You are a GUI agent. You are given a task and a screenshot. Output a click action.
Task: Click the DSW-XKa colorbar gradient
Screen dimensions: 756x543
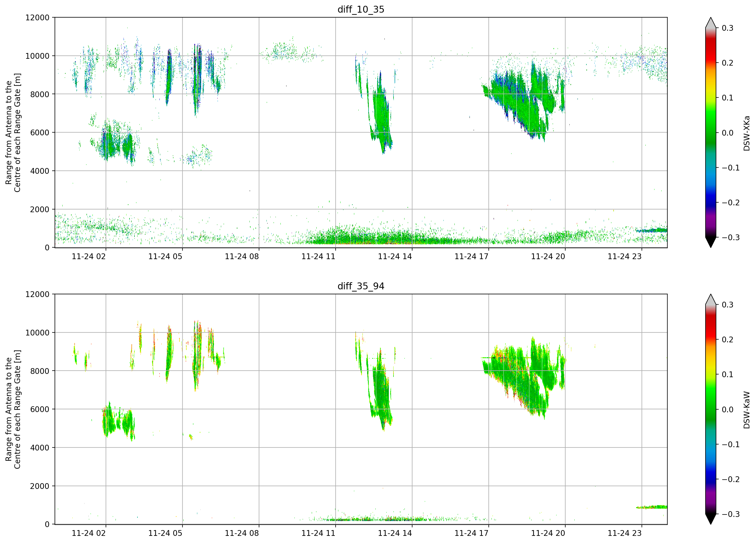(711, 132)
